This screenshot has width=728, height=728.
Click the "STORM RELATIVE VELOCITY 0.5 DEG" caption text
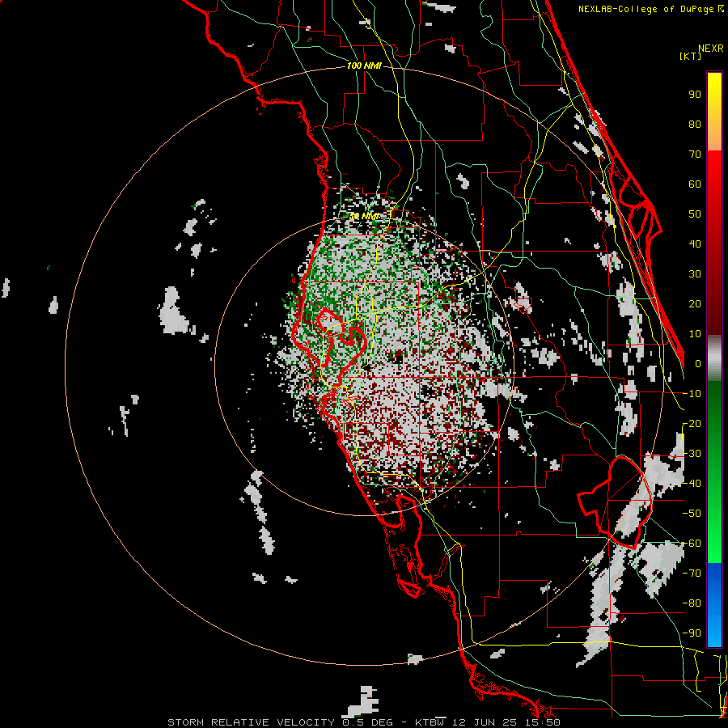coord(280,722)
